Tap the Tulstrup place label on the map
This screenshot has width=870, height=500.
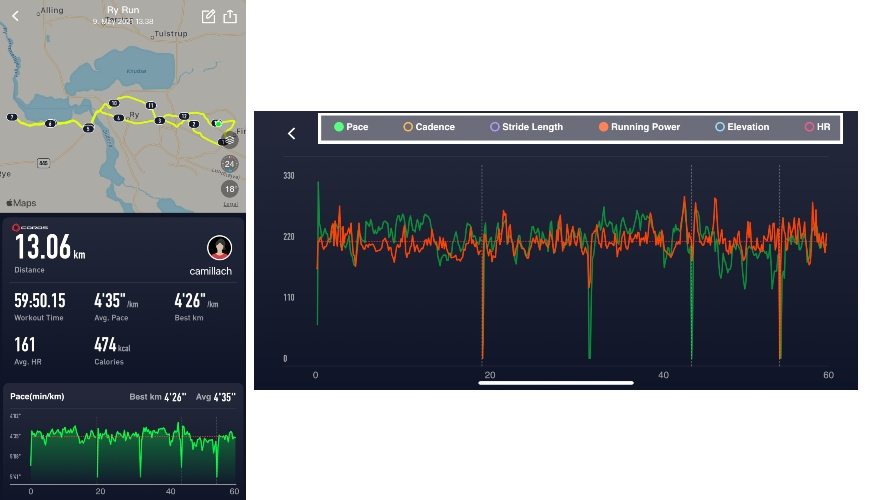(x=170, y=34)
